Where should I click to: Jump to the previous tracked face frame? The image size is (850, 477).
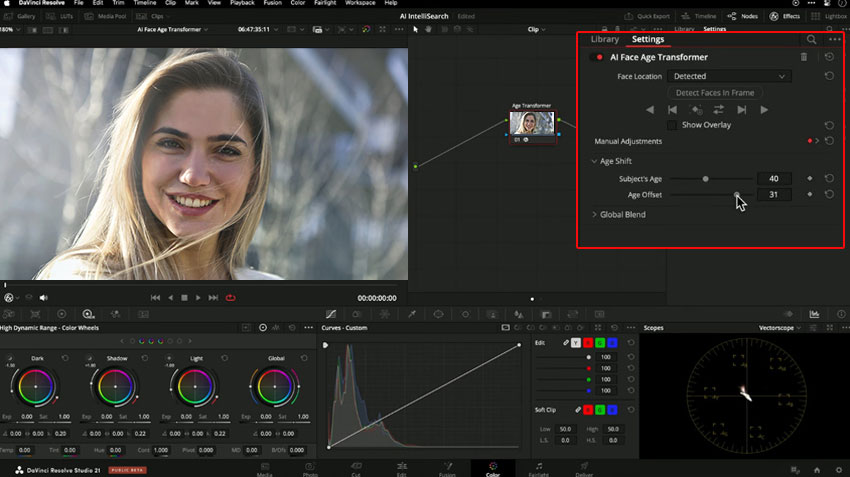672,109
